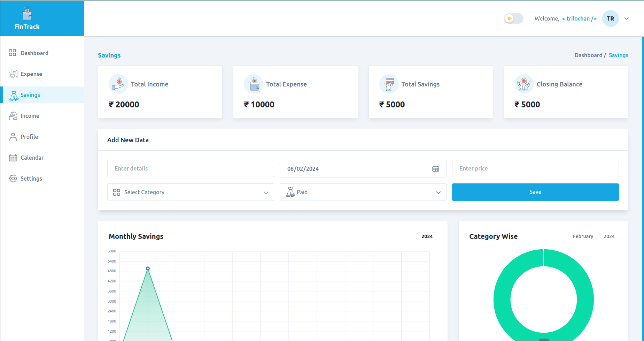Change Monthly Savings year 2024
The image size is (644, 341).
427,236
